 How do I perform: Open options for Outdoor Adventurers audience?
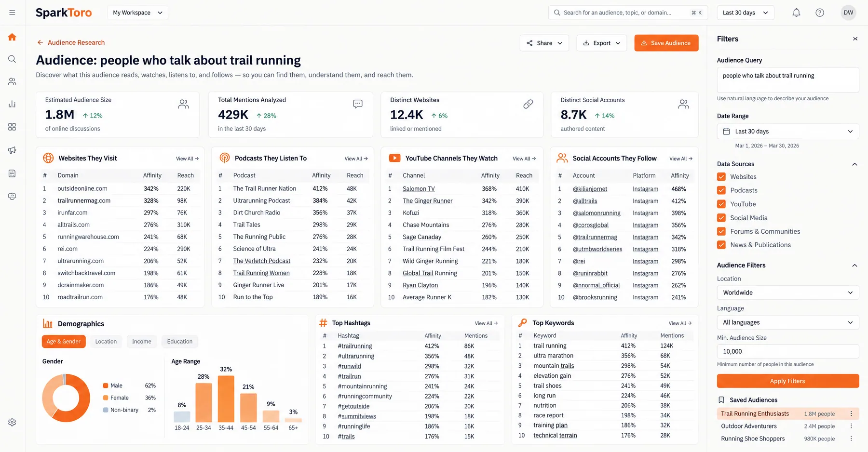pos(851,426)
